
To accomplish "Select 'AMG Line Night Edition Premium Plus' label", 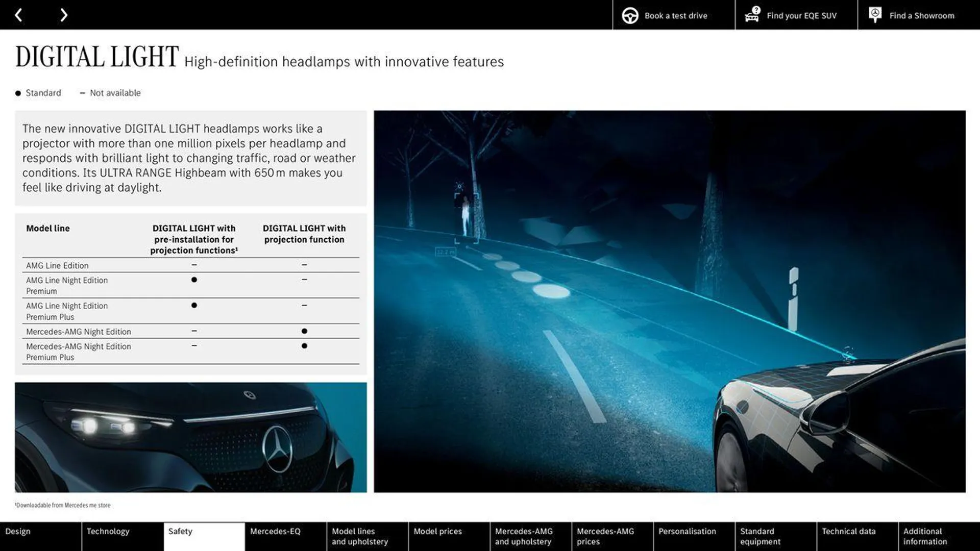I will coord(67,311).
